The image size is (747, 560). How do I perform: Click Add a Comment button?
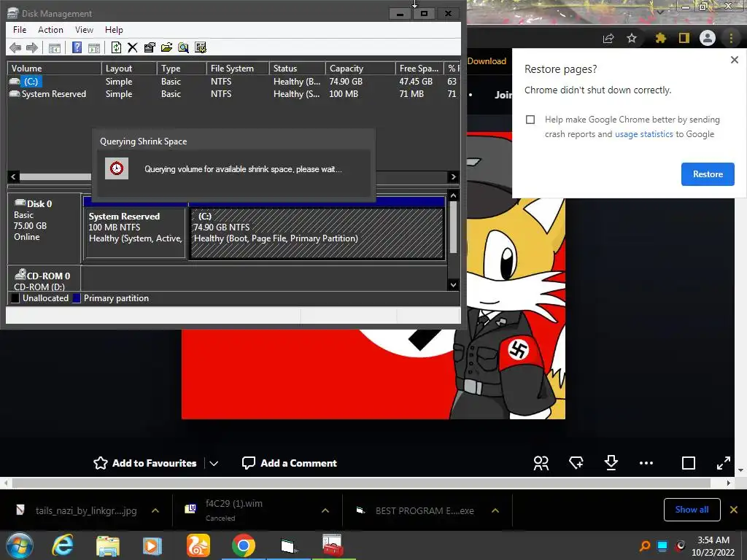coord(289,463)
